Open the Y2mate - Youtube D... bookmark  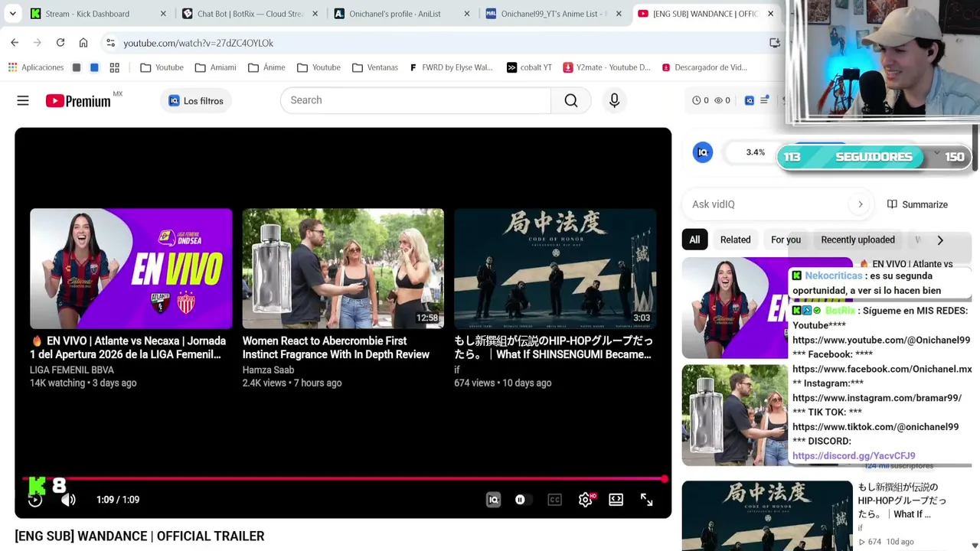tap(606, 67)
